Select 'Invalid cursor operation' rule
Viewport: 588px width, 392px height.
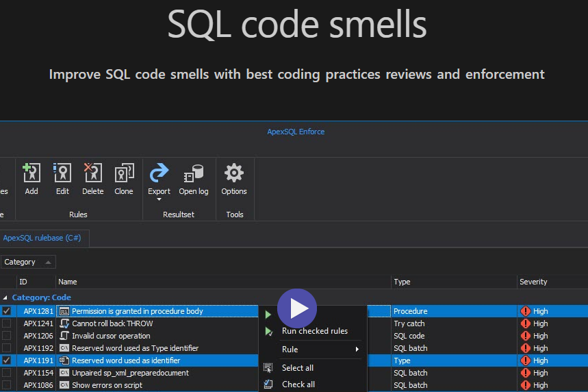pos(111,336)
